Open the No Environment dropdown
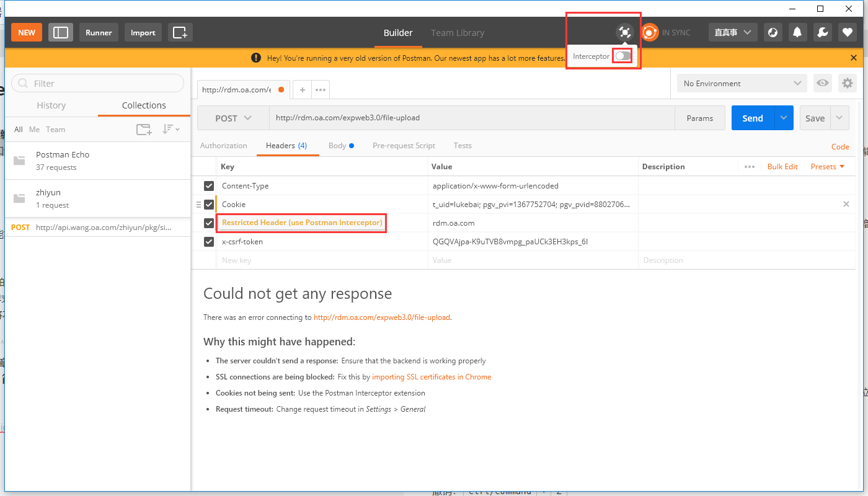868x496 pixels. [742, 84]
